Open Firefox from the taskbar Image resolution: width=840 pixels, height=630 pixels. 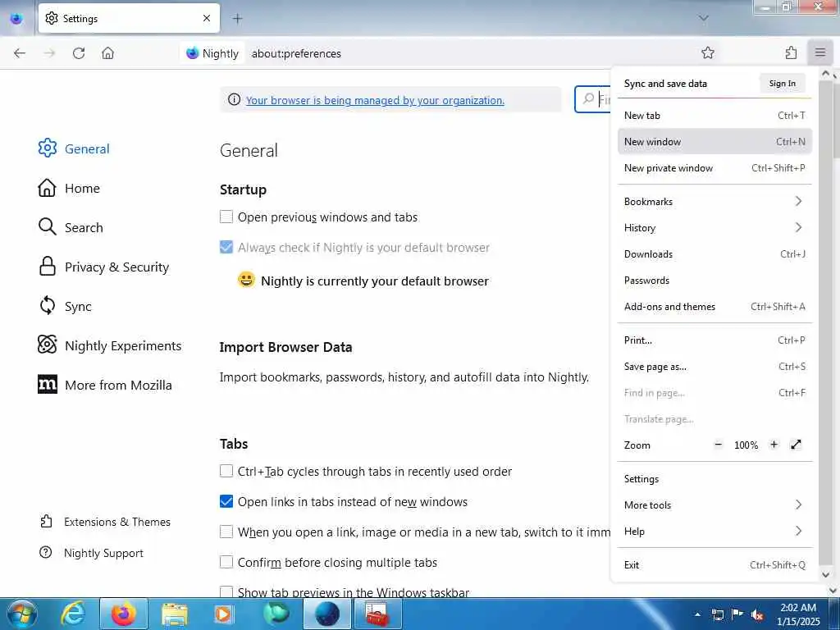(123, 614)
